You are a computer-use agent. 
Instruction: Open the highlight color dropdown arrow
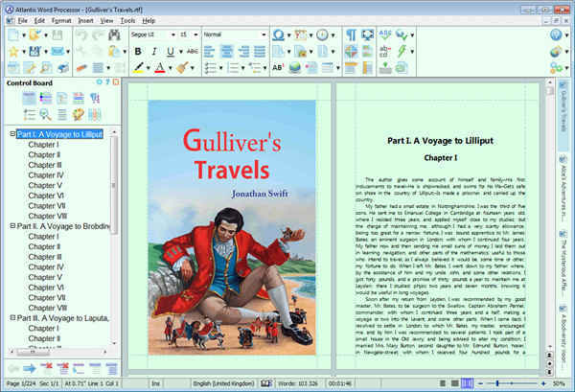pos(149,68)
